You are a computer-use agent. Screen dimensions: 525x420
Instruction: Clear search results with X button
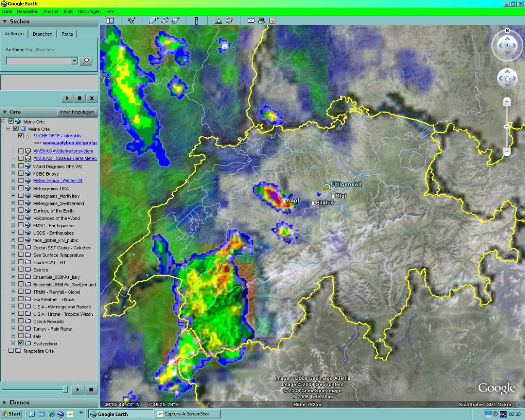[x=92, y=98]
